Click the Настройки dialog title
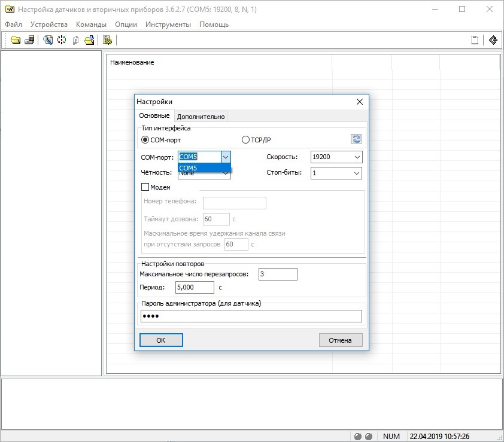This screenshot has height=442, width=504. [154, 102]
